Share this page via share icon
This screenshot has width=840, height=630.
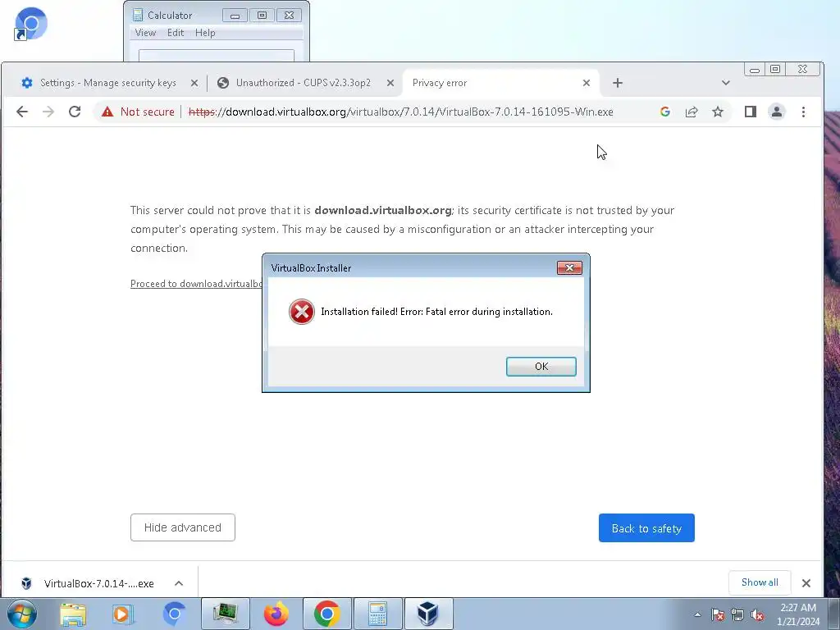(x=691, y=112)
